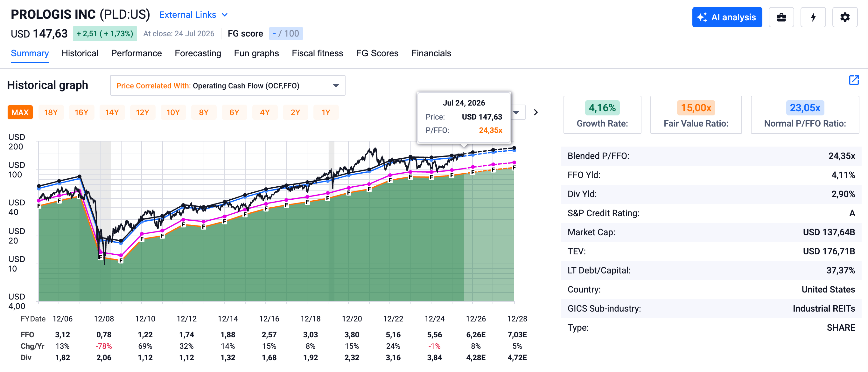868x372 pixels.
Task: Click the Growth Rate 4,16% box
Action: [602, 115]
